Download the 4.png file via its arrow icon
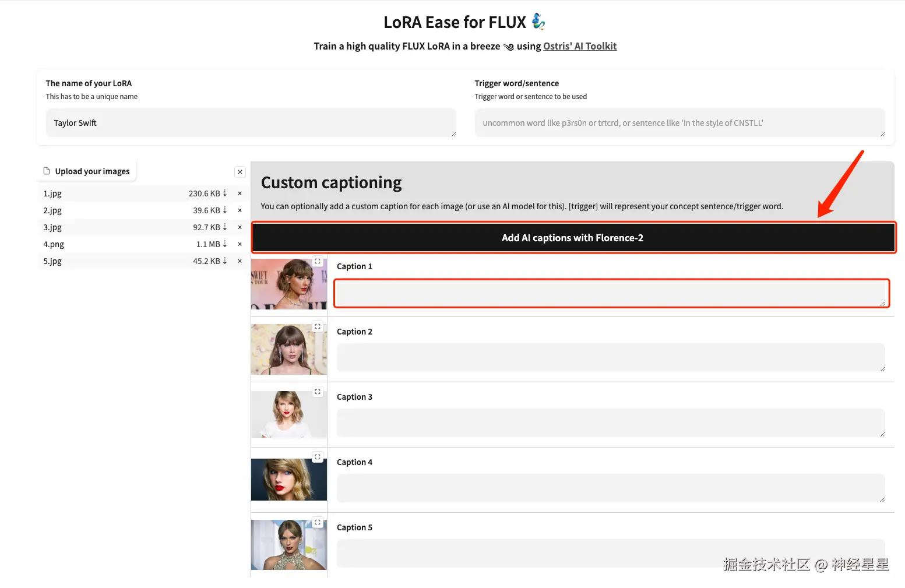Screen dimensions: 905x588 click(x=224, y=244)
